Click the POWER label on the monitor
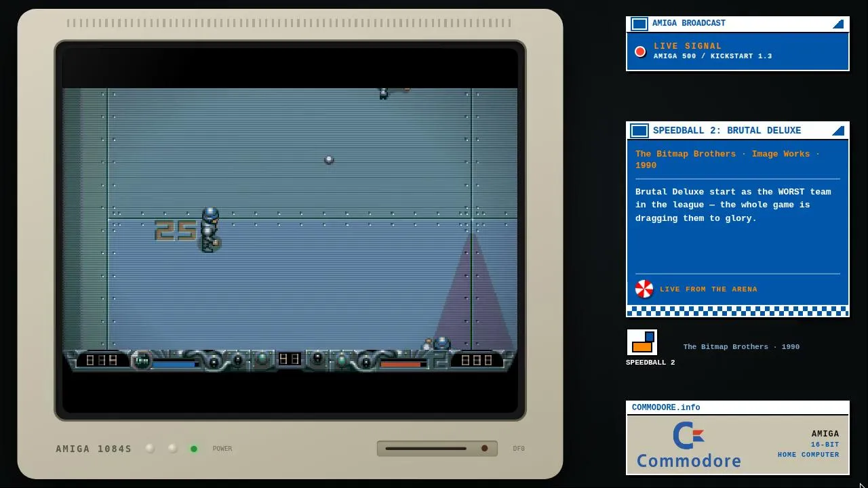This screenshot has height=488, width=868. point(222,449)
